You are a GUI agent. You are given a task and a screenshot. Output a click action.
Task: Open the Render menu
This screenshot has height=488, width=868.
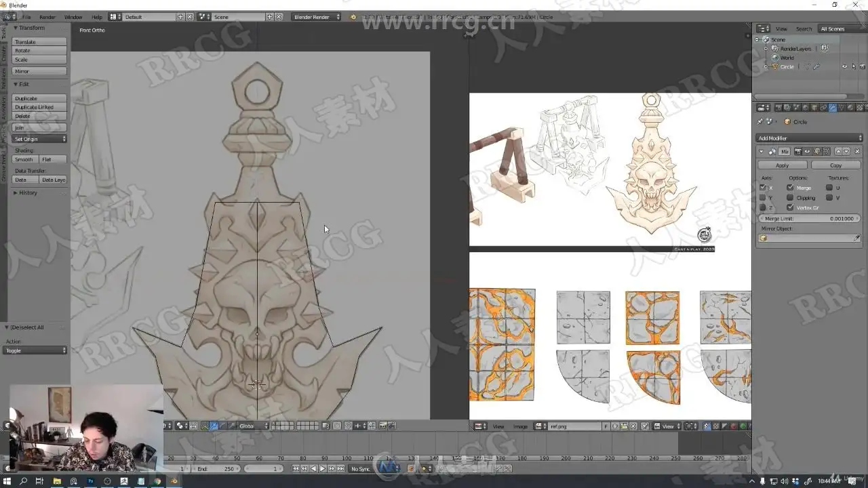tap(47, 17)
